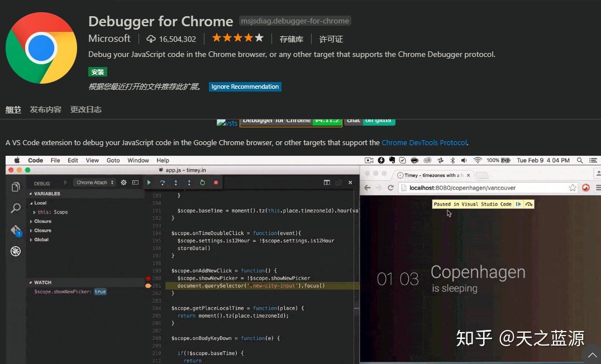
Task: Click the Step Into debug button
Action: tap(175, 183)
